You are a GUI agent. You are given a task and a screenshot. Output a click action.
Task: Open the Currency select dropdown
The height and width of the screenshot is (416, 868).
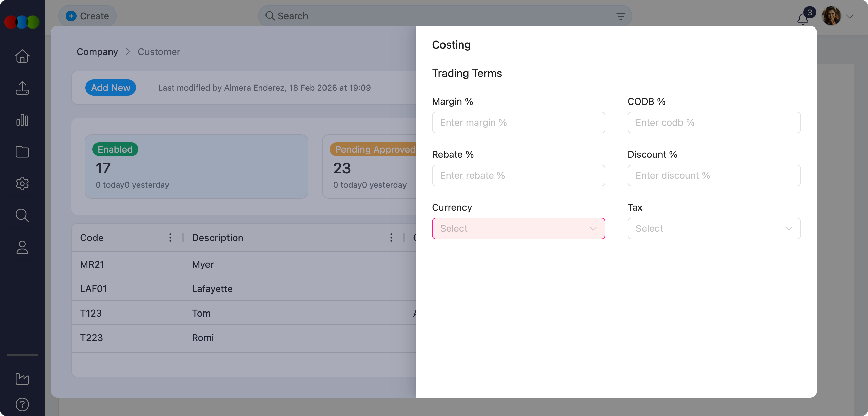point(518,228)
